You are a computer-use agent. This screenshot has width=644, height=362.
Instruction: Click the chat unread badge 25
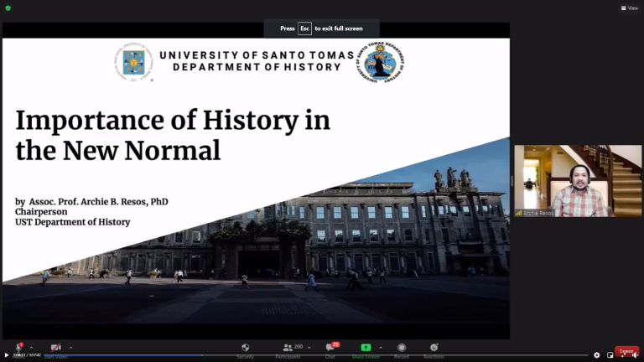coord(335,344)
